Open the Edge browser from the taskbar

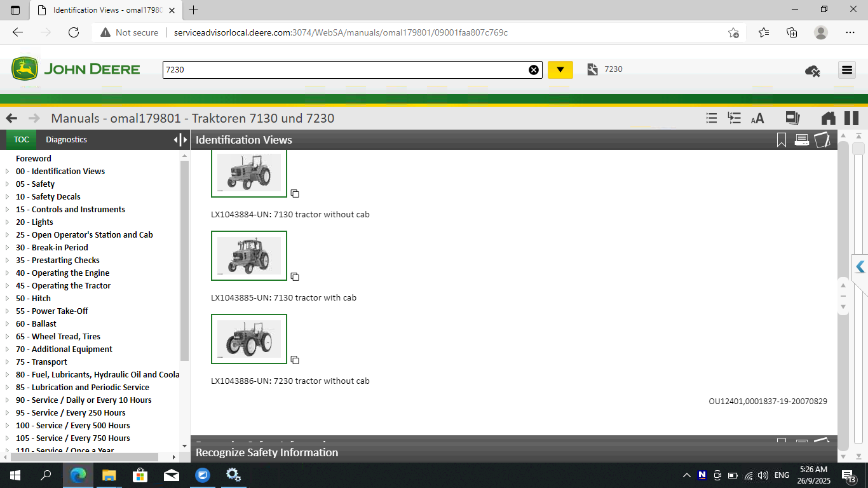[x=78, y=475]
